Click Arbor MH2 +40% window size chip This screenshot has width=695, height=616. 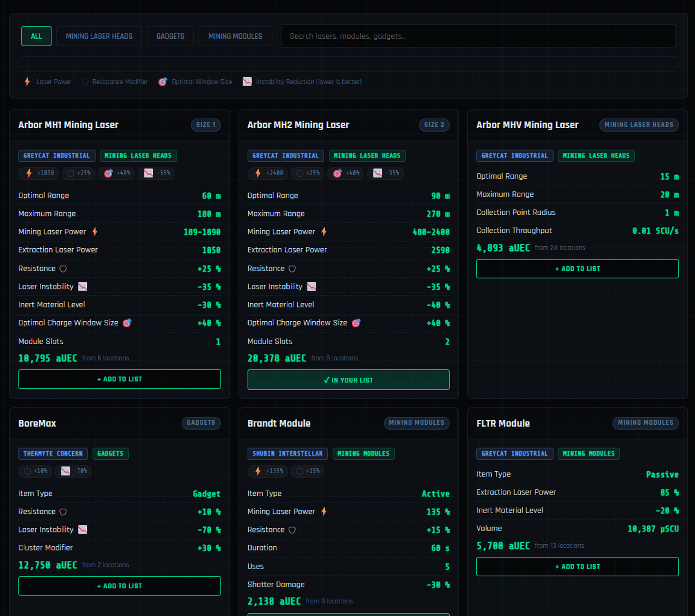tap(346, 173)
